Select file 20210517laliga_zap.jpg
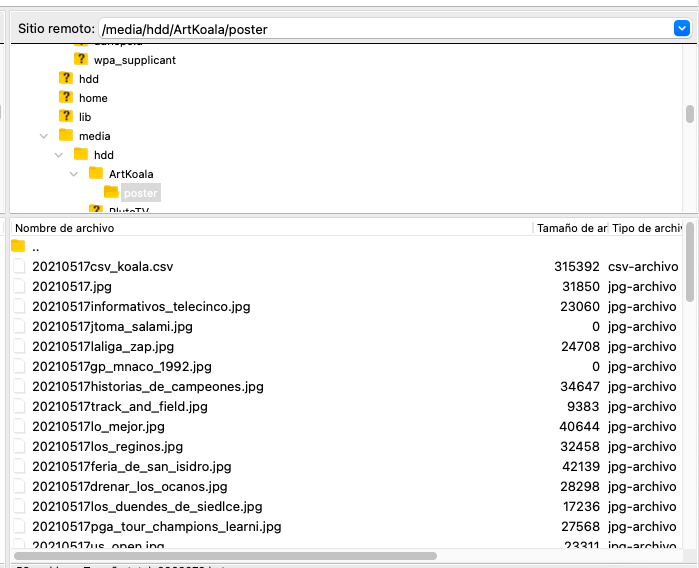The image size is (699, 568). coord(103,347)
